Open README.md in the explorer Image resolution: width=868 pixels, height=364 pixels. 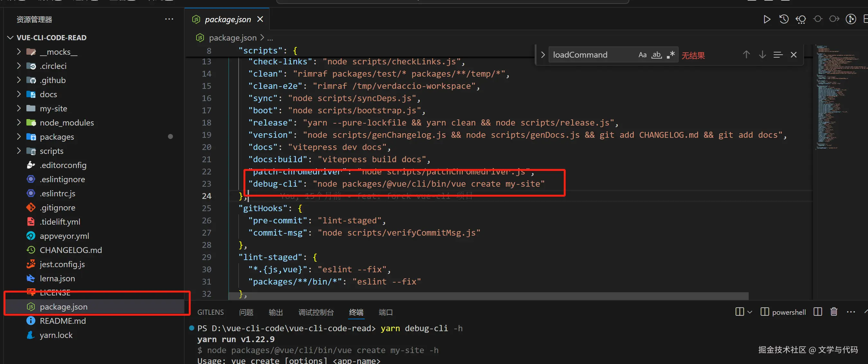point(63,321)
